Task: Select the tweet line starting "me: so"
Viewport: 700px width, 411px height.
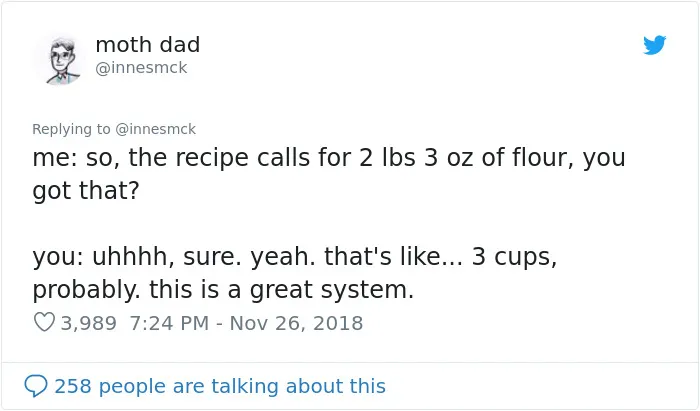Action: point(329,158)
